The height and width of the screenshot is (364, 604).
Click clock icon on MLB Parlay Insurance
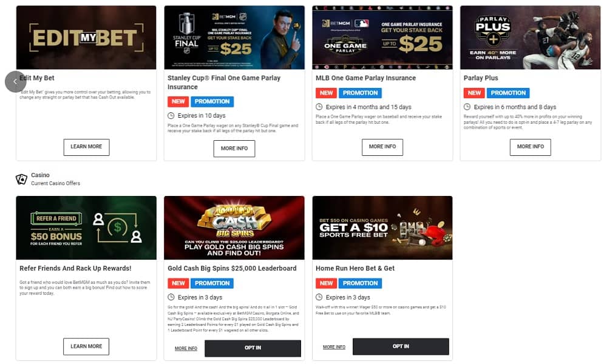coord(319,107)
